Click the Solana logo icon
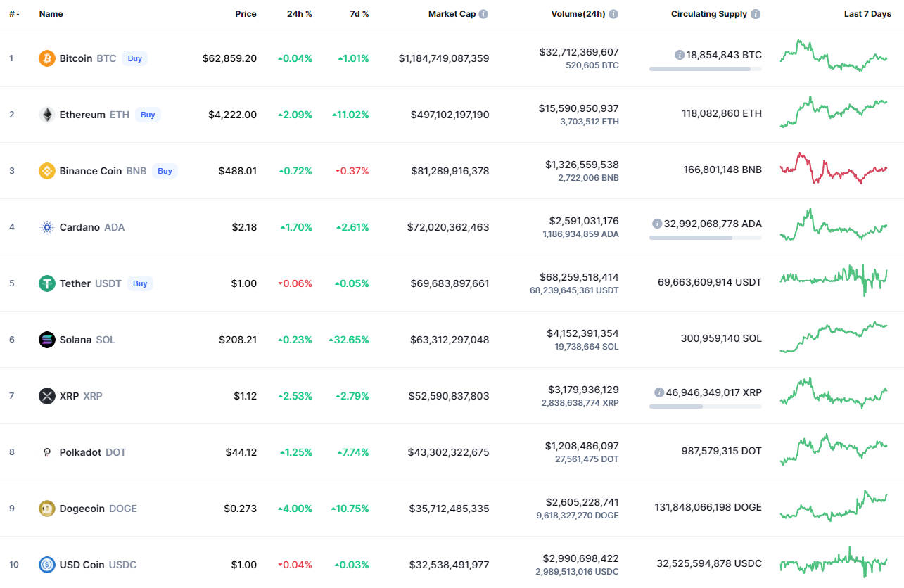The height and width of the screenshot is (588, 904). coord(47,340)
